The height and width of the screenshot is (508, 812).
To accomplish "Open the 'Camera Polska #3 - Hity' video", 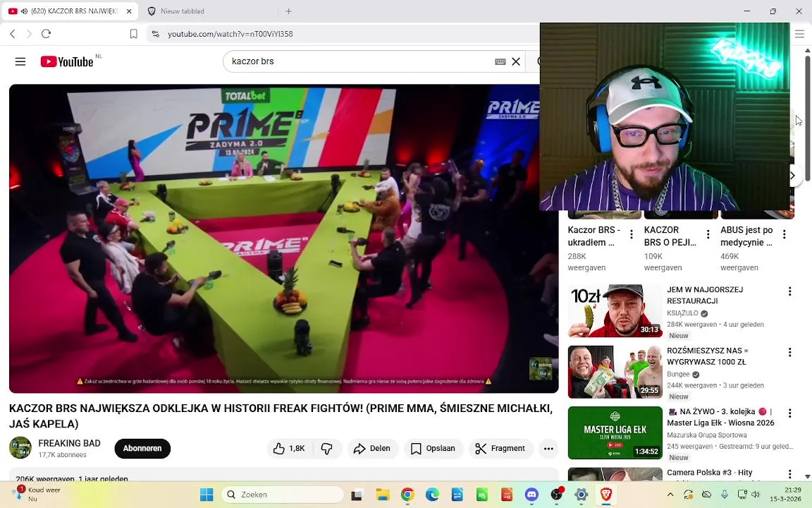I will pyautogui.click(x=710, y=472).
